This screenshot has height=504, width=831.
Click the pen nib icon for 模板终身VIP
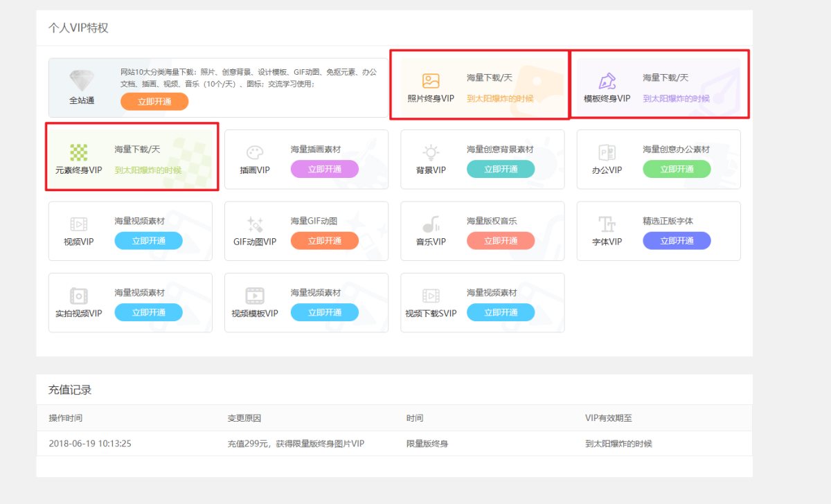tap(607, 81)
